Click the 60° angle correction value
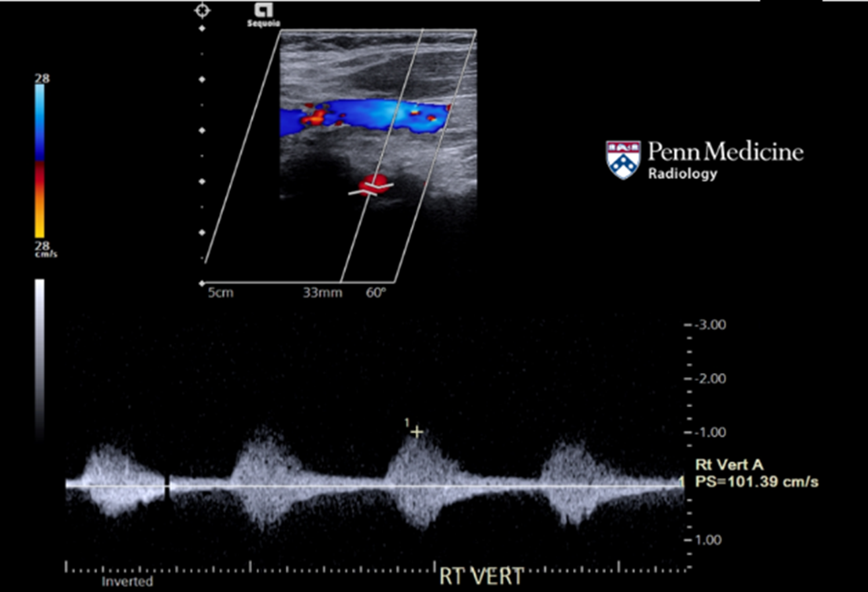 (x=376, y=292)
